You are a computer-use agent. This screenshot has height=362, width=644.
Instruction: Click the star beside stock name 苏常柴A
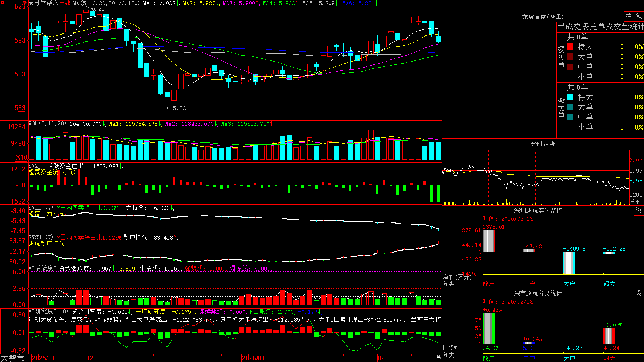(x=31, y=3)
